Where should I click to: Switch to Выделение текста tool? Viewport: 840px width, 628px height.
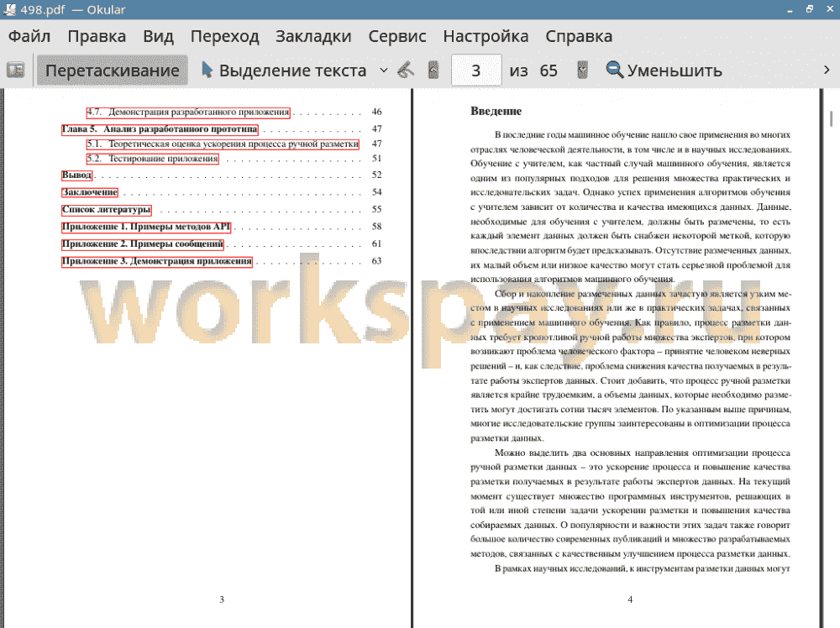[284, 71]
